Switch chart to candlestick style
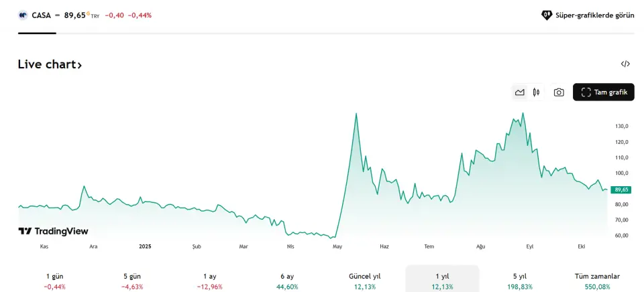The width and height of the screenshot is (644, 292). (536, 92)
